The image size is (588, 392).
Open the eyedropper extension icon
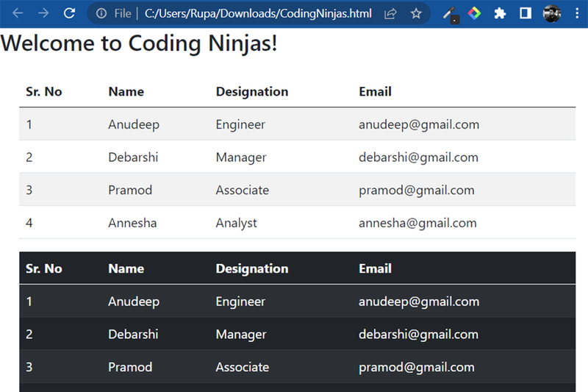tap(451, 15)
